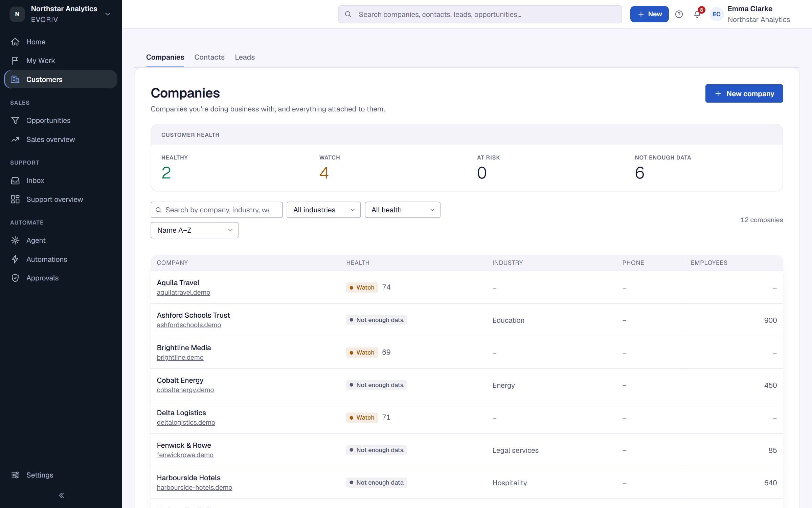Open the Home sidebar icon

coord(15,42)
